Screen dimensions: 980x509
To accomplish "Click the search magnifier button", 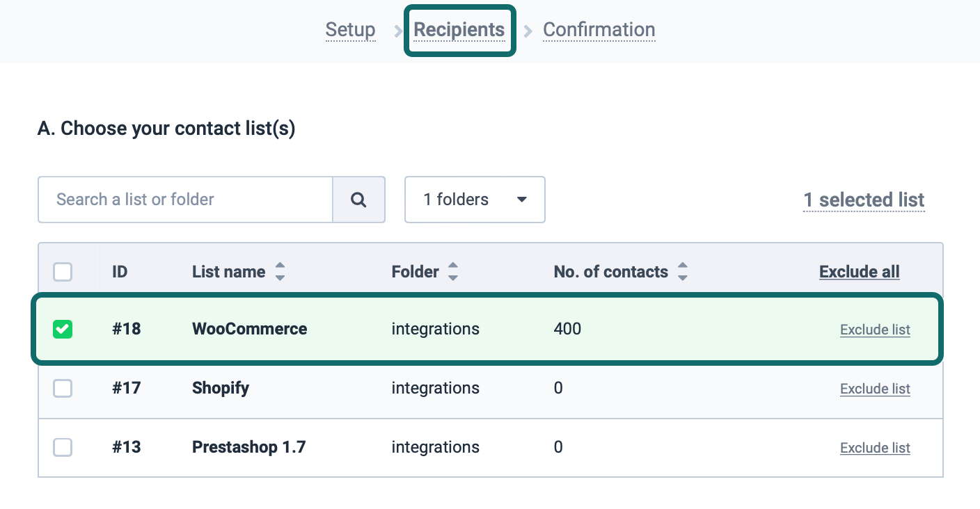I will click(358, 200).
